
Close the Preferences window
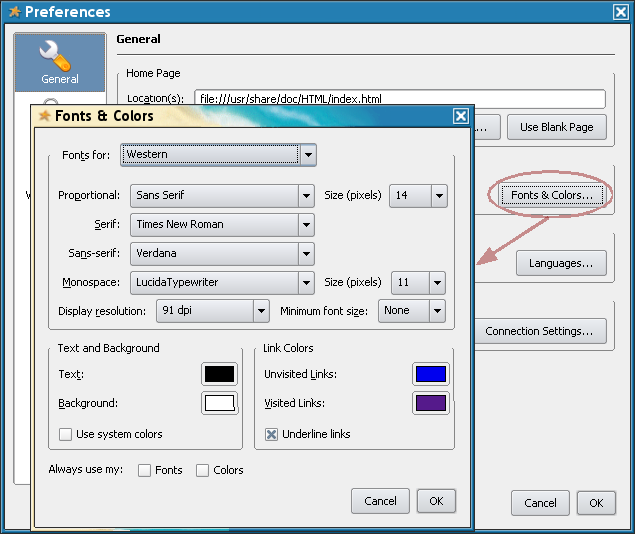[619, 12]
